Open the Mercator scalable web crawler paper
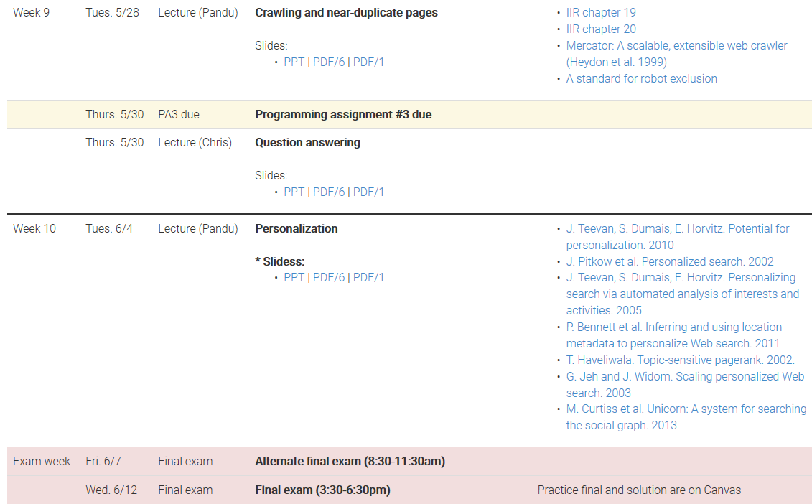Screen dimensions: 812x504 (x=676, y=54)
